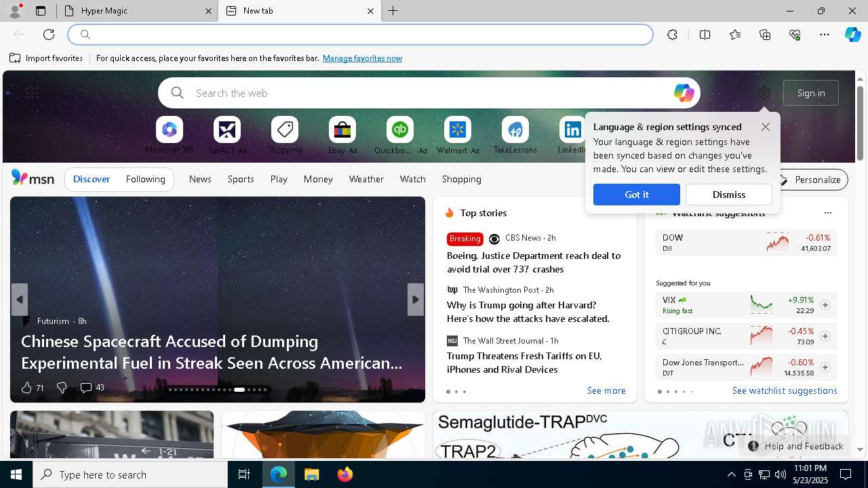Add Citigroup Inc. to watchlist
Image resolution: width=868 pixels, height=488 pixels.
(825, 336)
